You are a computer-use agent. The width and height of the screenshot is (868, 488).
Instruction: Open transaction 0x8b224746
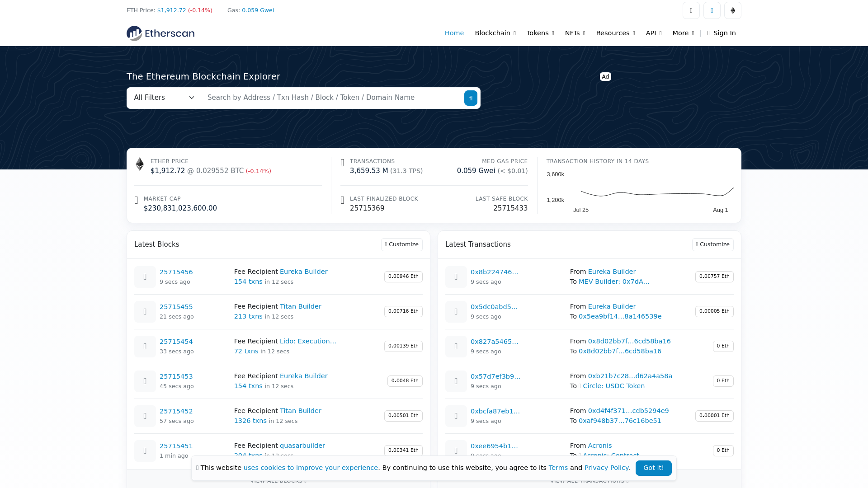[495, 272]
